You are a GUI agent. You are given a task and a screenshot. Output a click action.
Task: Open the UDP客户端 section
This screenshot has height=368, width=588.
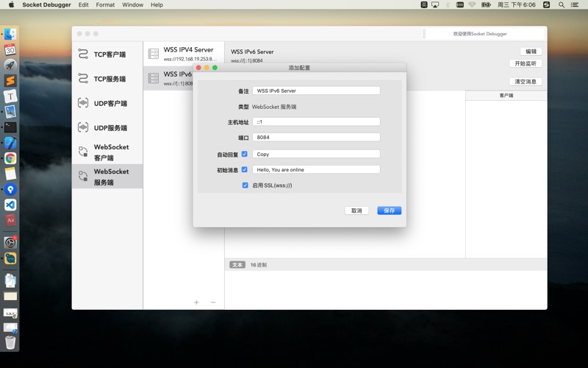pyautogui.click(x=107, y=103)
